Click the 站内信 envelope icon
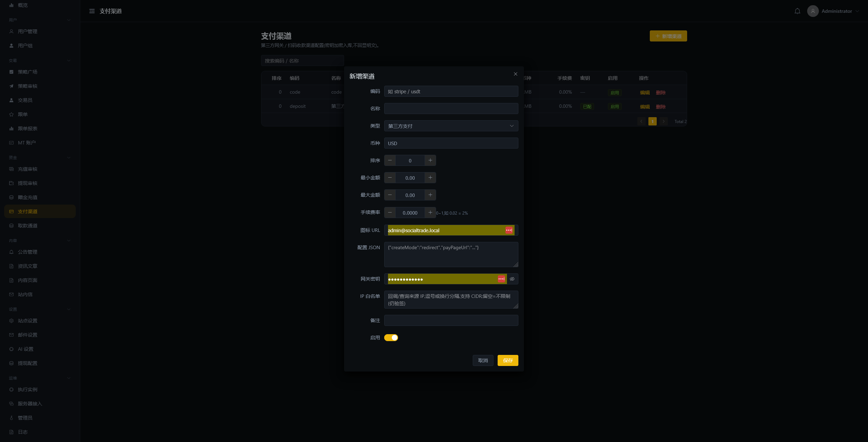This screenshot has height=442, width=868. [x=11, y=294]
